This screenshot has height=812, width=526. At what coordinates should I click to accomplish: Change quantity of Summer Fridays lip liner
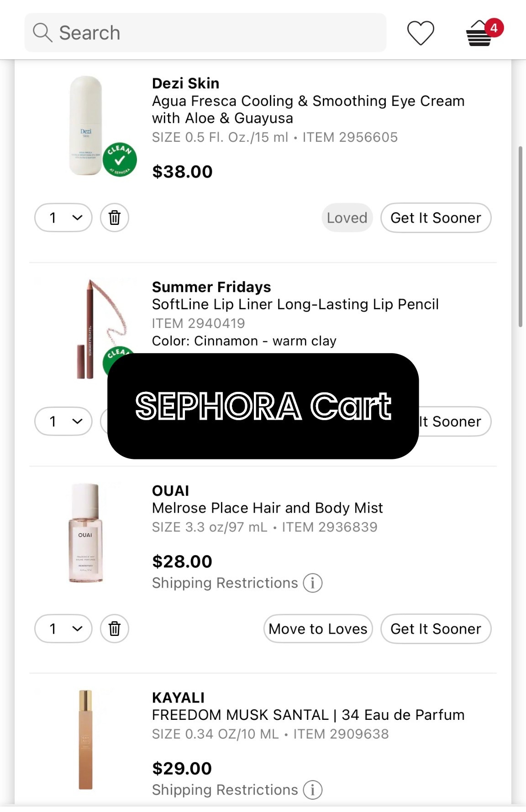pyautogui.click(x=63, y=421)
